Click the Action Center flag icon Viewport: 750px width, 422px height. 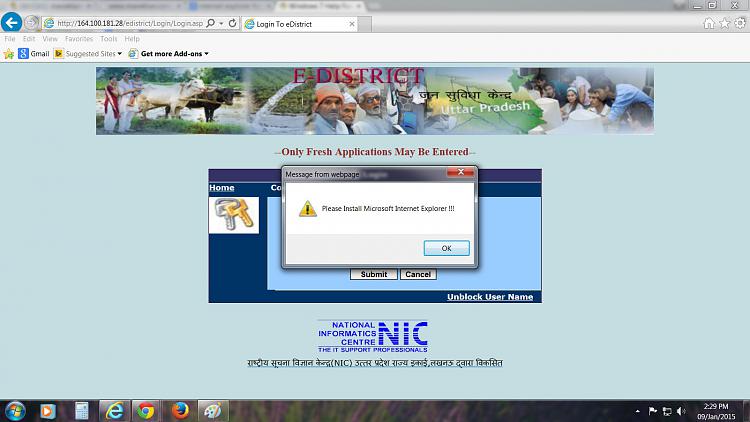652,411
